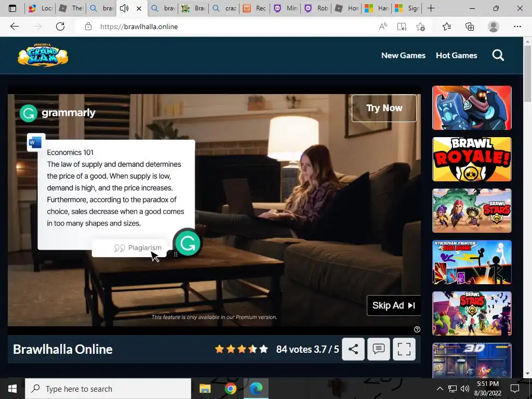This screenshot has width=532, height=399.
Task: Click the green Grammarly G badge
Action: tap(188, 243)
